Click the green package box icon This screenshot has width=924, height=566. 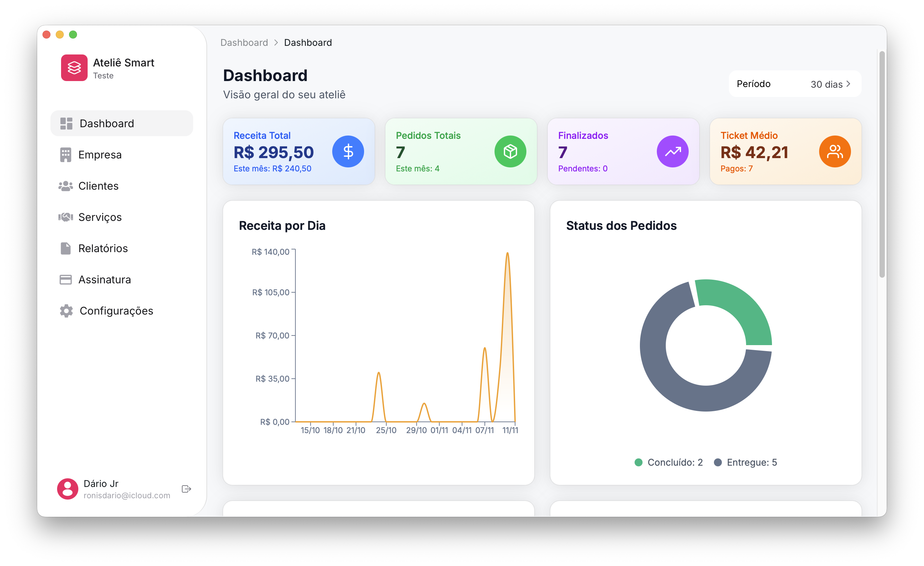(x=510, y=152)
